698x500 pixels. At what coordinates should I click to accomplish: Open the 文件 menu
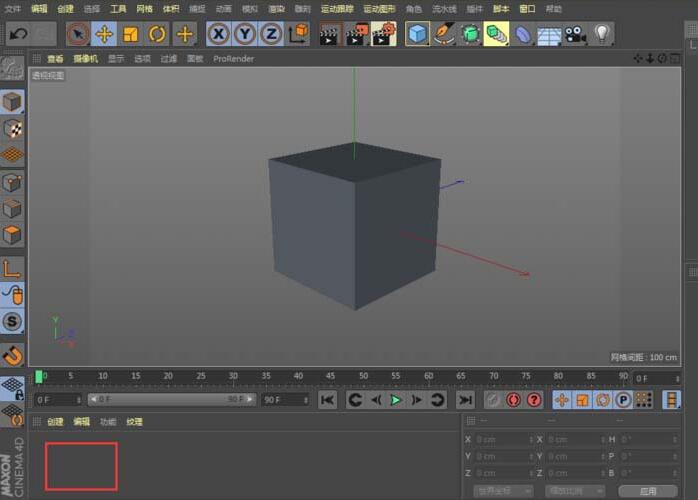(12, 8)
